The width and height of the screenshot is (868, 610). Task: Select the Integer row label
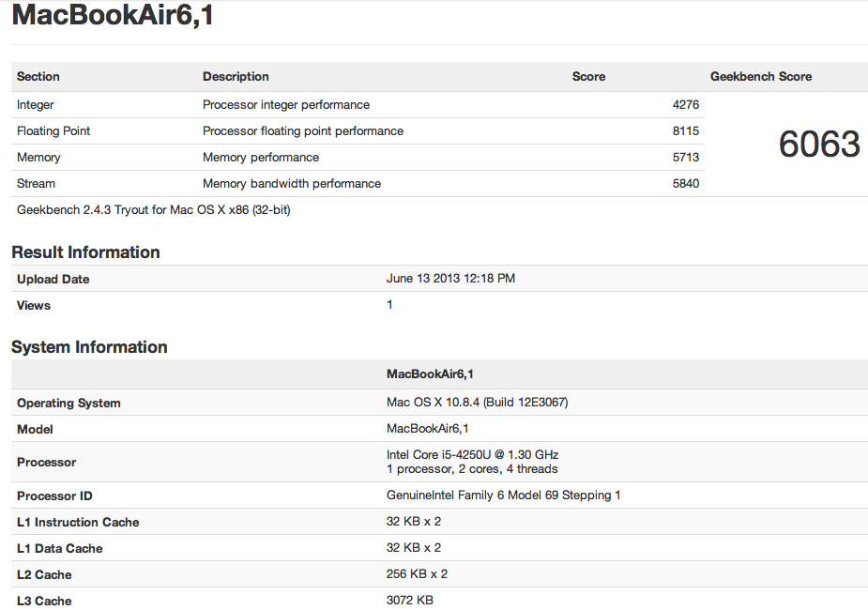pyautogui.click(x=36, y=105)
